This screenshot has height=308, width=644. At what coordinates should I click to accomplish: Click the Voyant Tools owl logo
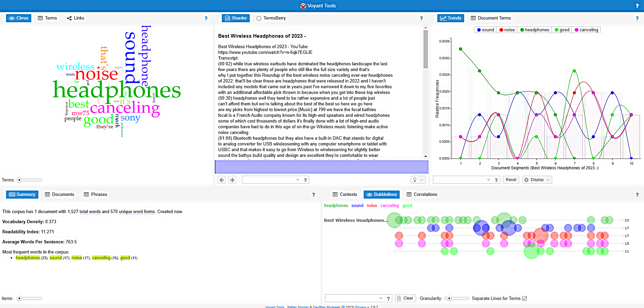[x=303, y=6]
